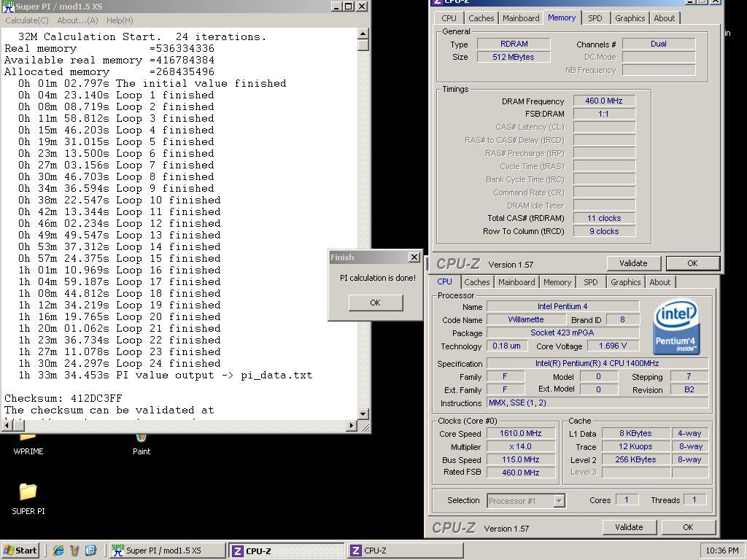Click the Bus Speed 115.0 MHz value
Image resolution: width=747 pixels, height=560 pixels.
521,459
